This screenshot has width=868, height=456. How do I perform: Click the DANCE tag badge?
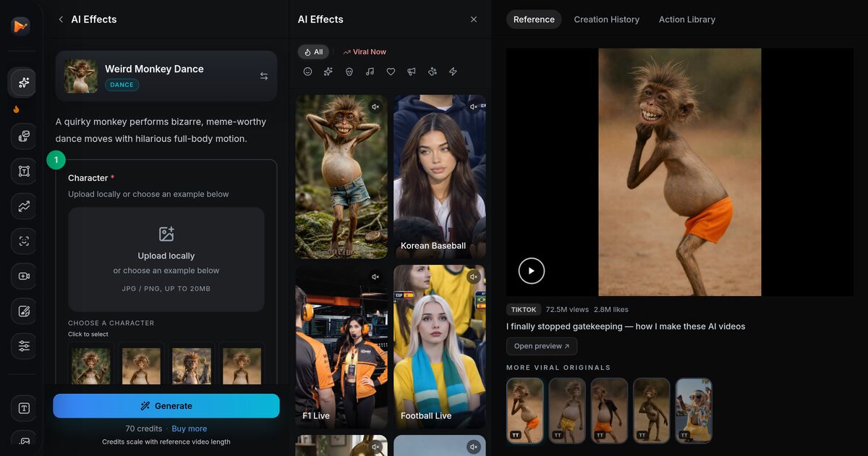(122, 85)
